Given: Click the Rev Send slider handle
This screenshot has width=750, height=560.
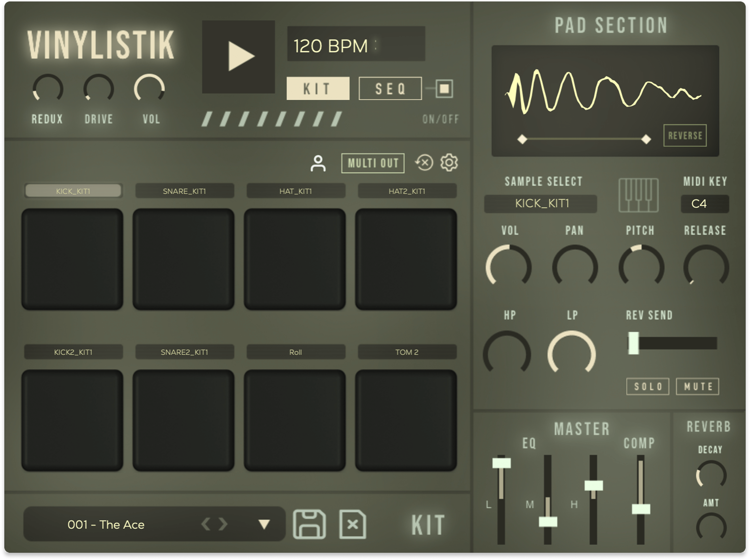Looking at the screenshot, I should pos(633,343).
